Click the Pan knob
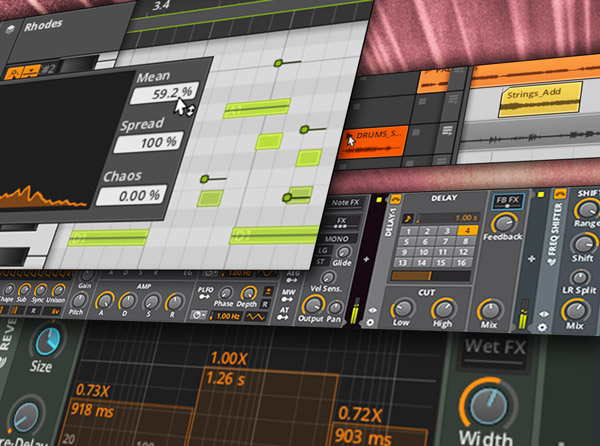Screen dimensions: 600x446 335,307
